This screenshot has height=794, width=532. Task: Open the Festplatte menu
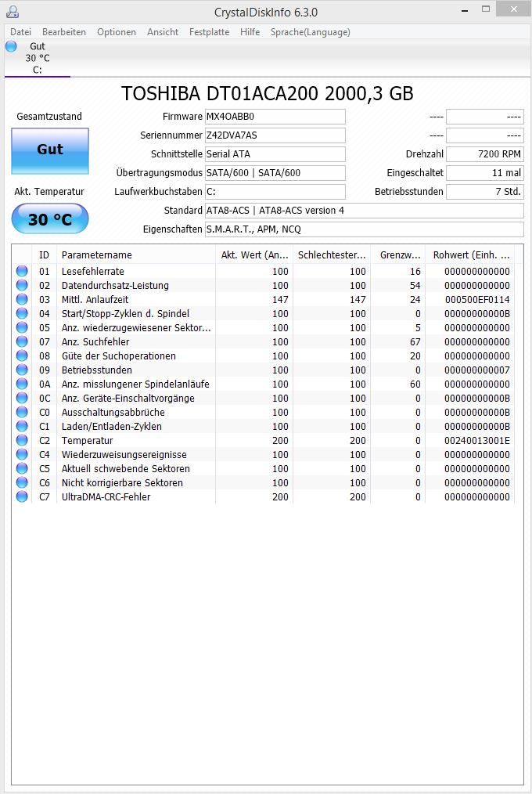point(209,32)
